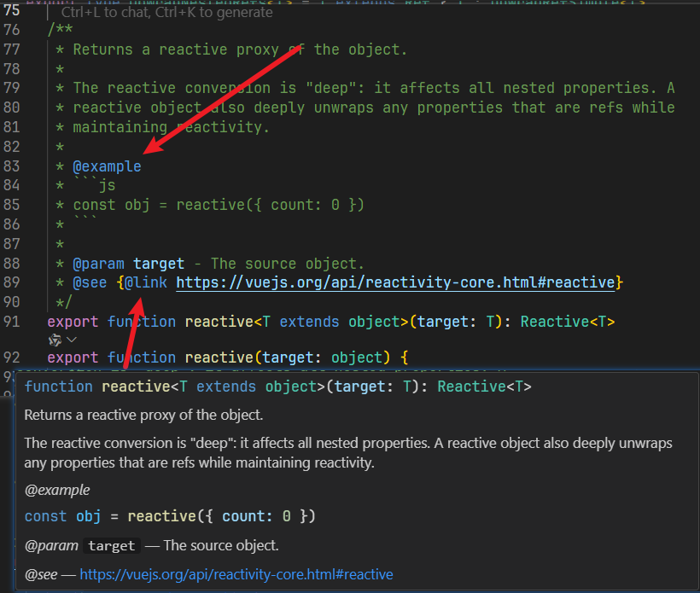
Task: Click the 'Ctrl+L to chat' hint text
Action: click(167, 12)
